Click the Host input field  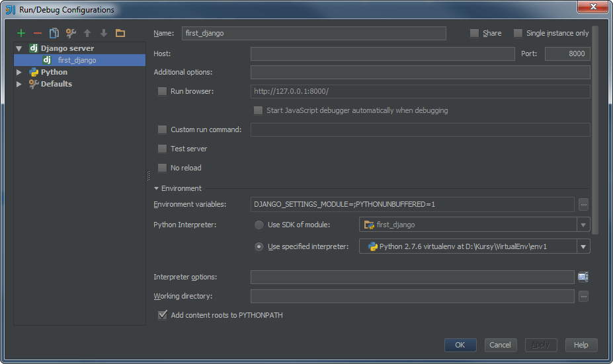click(x=383, y=54)
